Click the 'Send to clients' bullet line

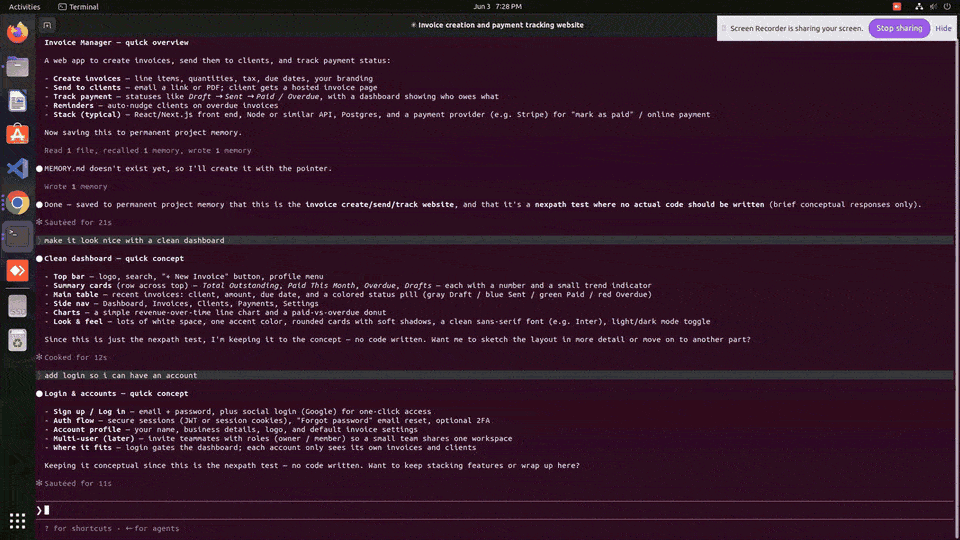tap(211, 88)
